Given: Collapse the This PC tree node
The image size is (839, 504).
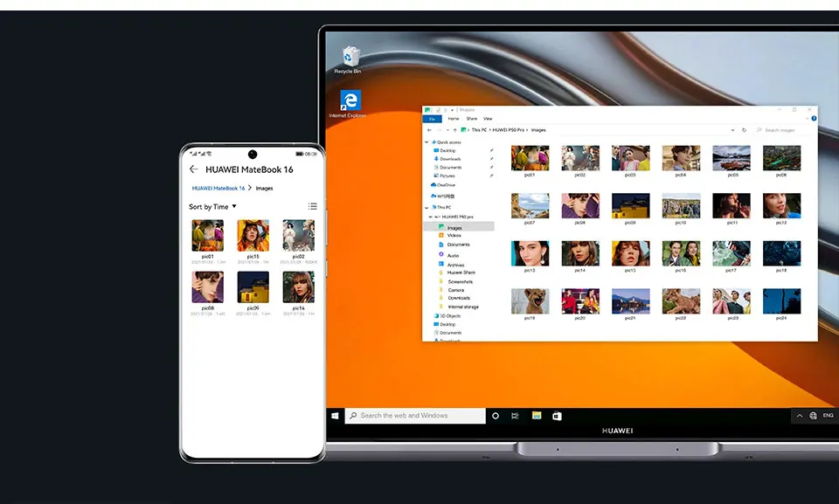Looking at the screenshot, I should 426,207.
